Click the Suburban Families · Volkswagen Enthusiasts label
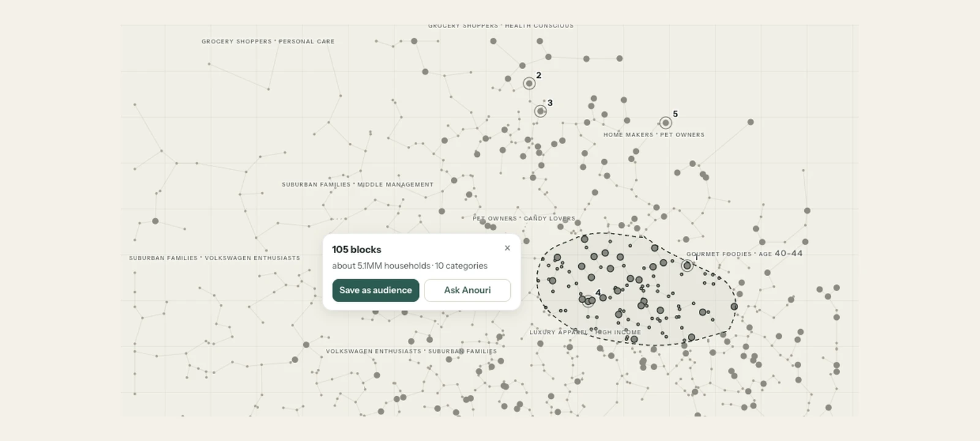The image size is (980, 441). click(214, 258)
